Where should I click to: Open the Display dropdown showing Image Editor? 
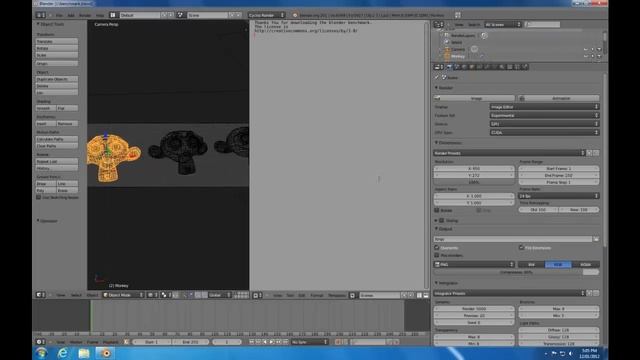(544, 107)
